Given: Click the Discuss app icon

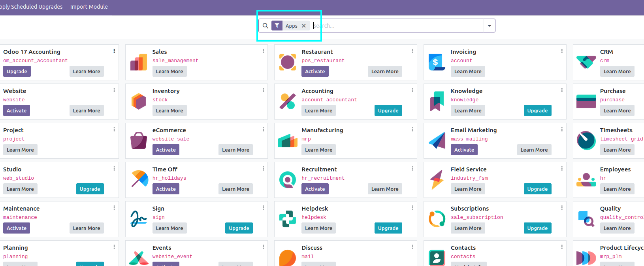Looking at the screenshot, I should (x=288, y=258).
